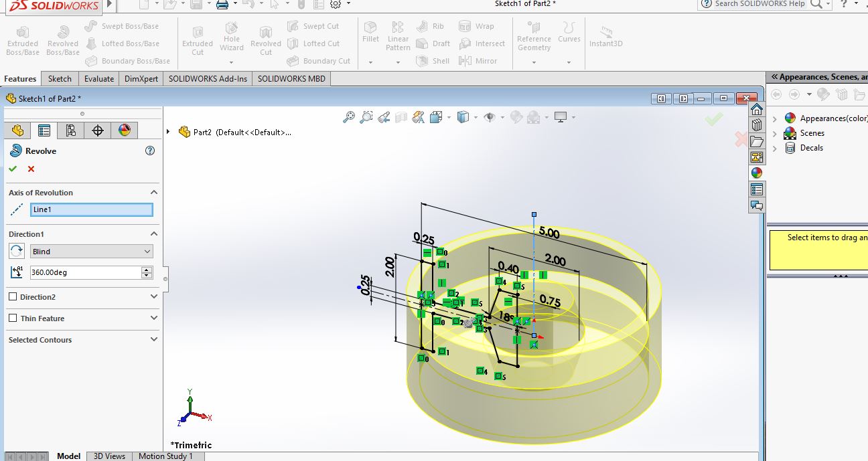The image size is (868, 461).
Task: Click the Line1 axis selection field
Action: click(92, 209)
